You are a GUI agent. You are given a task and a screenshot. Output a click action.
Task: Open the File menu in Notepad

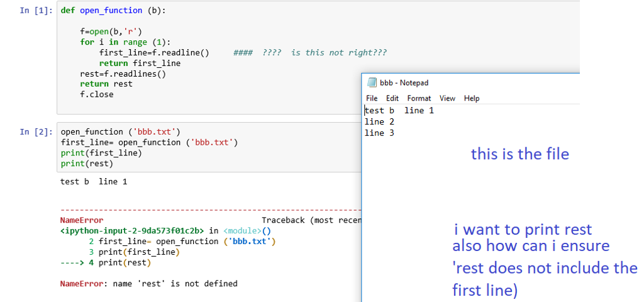(372, 98)
